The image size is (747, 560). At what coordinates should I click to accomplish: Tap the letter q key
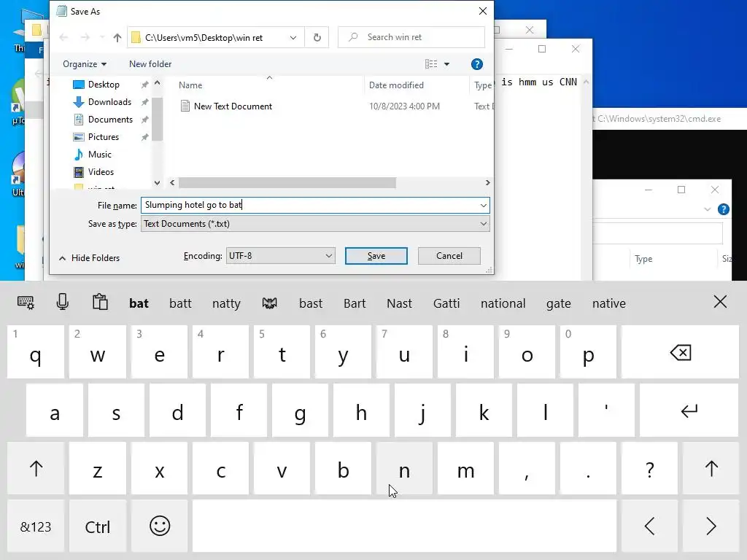pyautogui.click(x=36, y=352)
